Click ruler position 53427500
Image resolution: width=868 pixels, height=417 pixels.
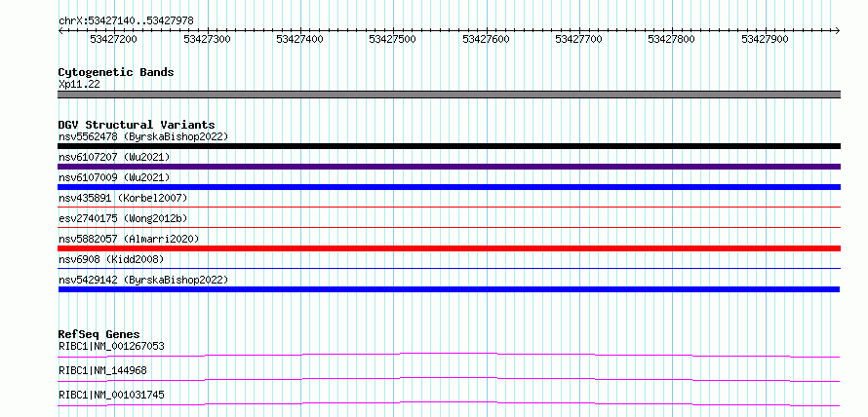tap(392, 39)
